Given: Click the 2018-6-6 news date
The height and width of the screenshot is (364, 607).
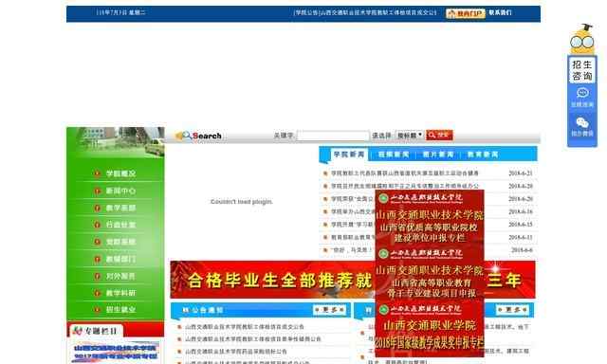Looking at the screenshot, I should coord(522,250).
